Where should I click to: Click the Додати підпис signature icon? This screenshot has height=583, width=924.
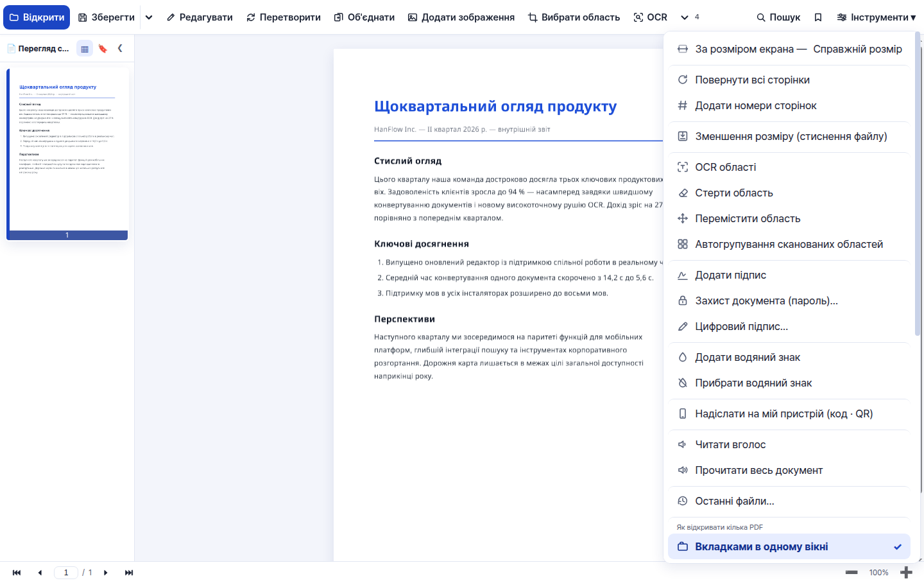(x=683, y=275)
